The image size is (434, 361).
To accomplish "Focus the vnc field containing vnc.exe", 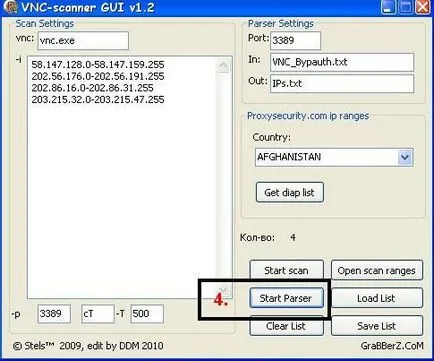I will coord(83,41).
